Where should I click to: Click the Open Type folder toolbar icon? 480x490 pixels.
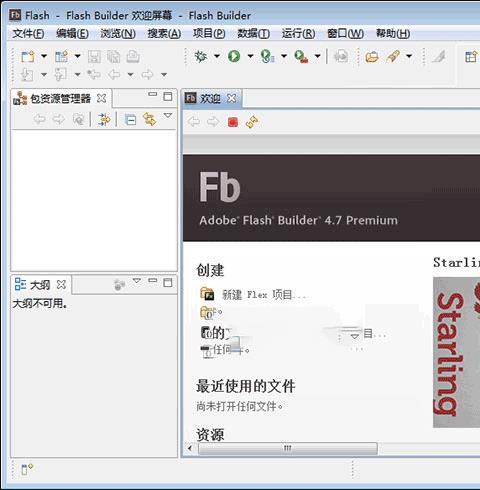click(x=372, y=57)
